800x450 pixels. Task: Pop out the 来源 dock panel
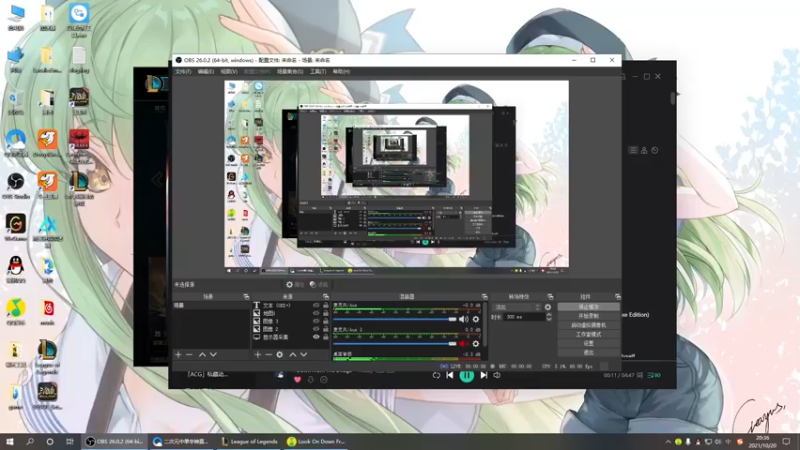coord(326,297)
